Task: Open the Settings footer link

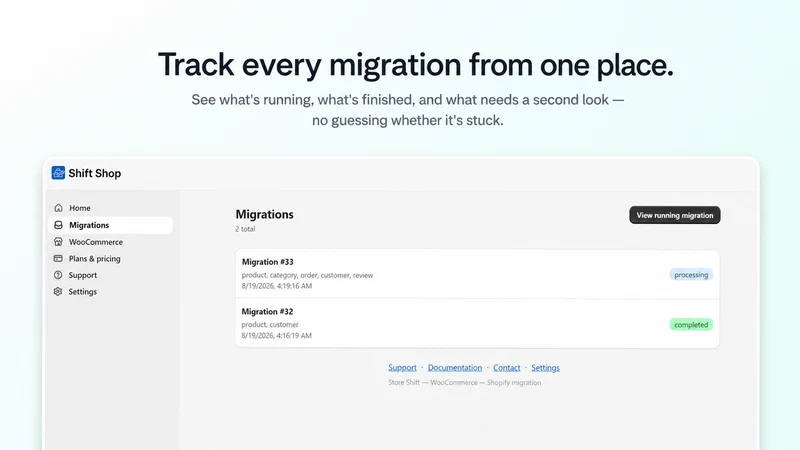Action: point(545,368)
